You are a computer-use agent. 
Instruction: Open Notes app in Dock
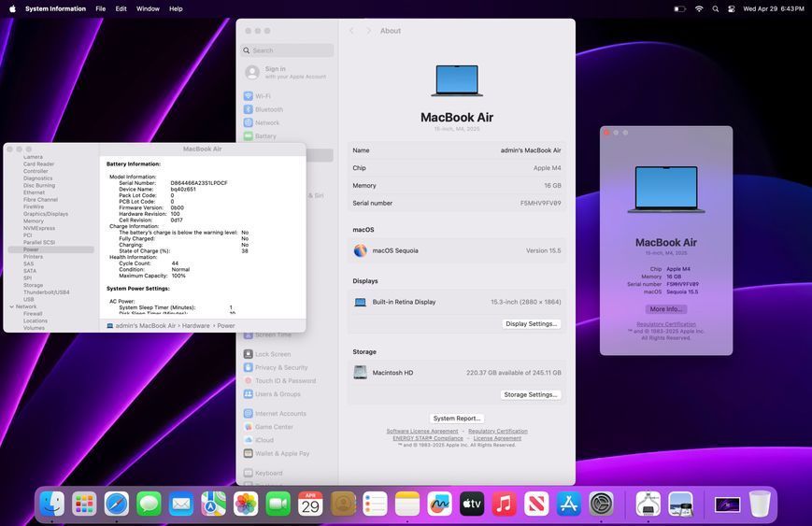point(407,504)
